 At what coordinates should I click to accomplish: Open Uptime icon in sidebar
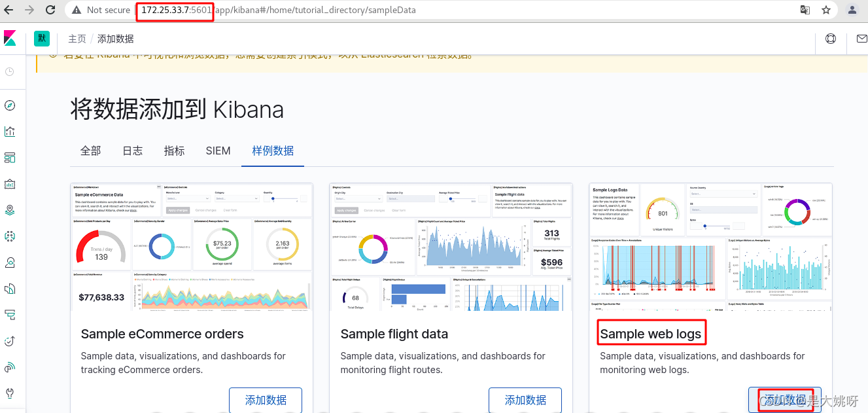(10, 341)
